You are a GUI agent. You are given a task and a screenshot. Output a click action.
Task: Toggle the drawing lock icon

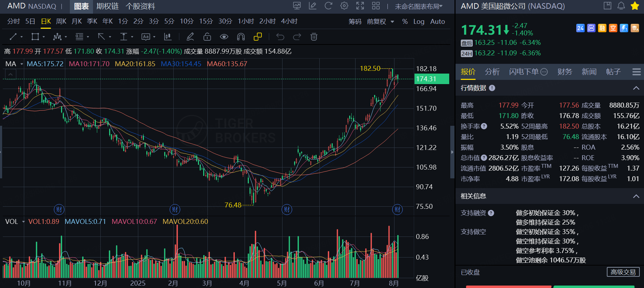(207, 36)
